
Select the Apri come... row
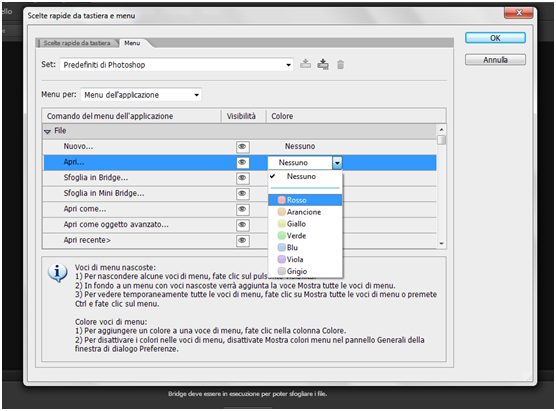coord(240,209)
